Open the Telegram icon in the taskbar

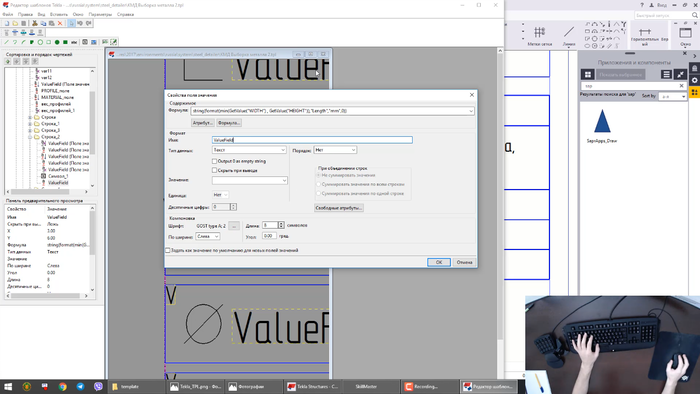pyautogui.click(x=80, y=386)
